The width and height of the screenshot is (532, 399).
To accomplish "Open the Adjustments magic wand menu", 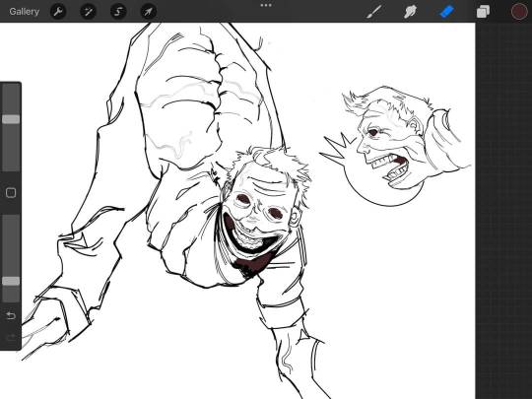I will coord(89,12).
